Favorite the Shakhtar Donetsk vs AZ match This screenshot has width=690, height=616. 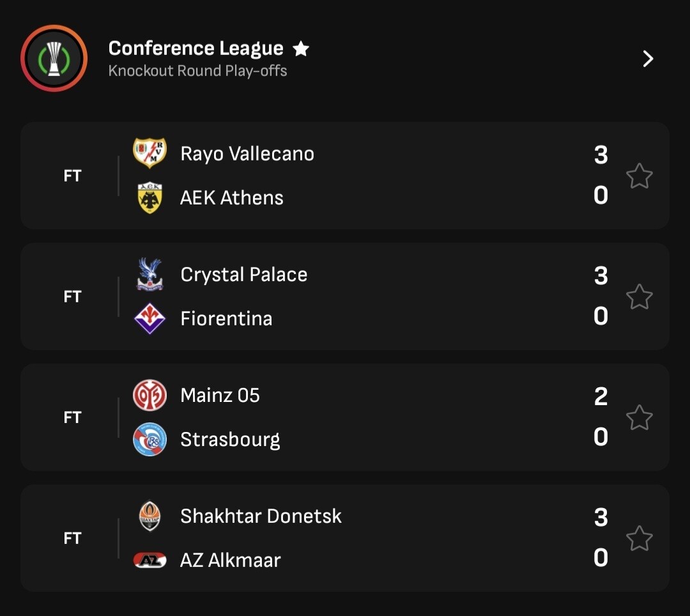[639, 538]
